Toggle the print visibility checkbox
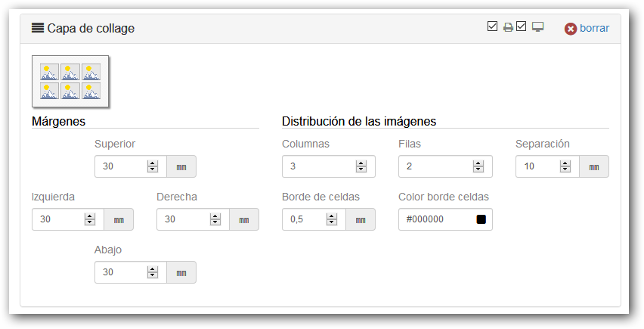 pyautogui.click(x=492, y=26)
